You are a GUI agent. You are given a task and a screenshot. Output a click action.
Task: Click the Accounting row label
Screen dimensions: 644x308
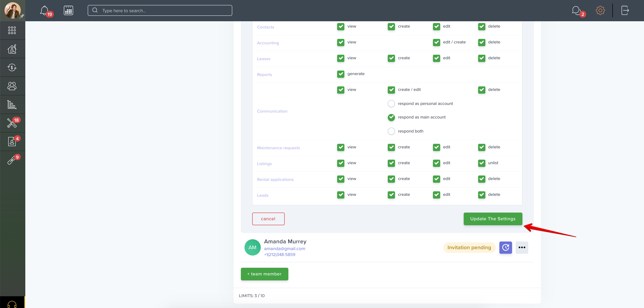tap(268, 43)
